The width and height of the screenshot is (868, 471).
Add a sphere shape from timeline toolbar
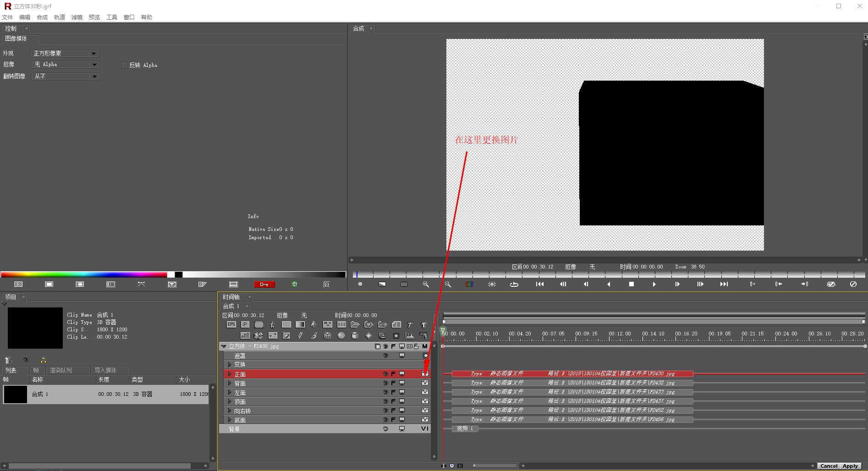(x=341, y=336)
